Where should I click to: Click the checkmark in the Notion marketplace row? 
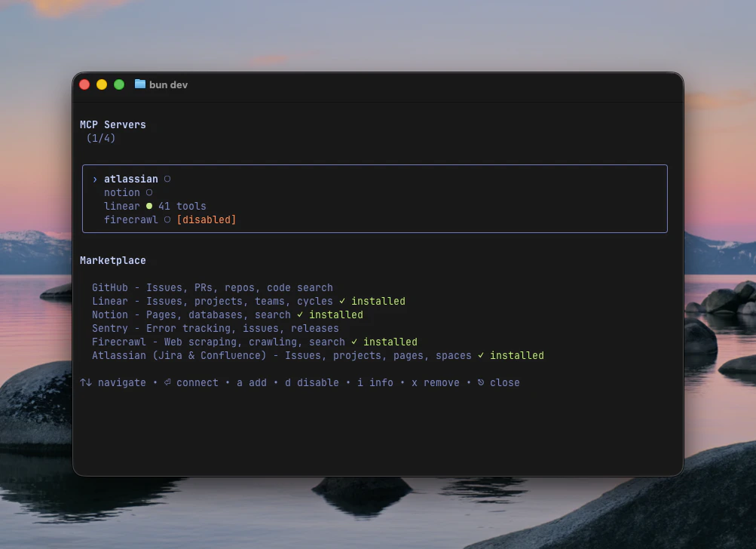pos(300,314)
